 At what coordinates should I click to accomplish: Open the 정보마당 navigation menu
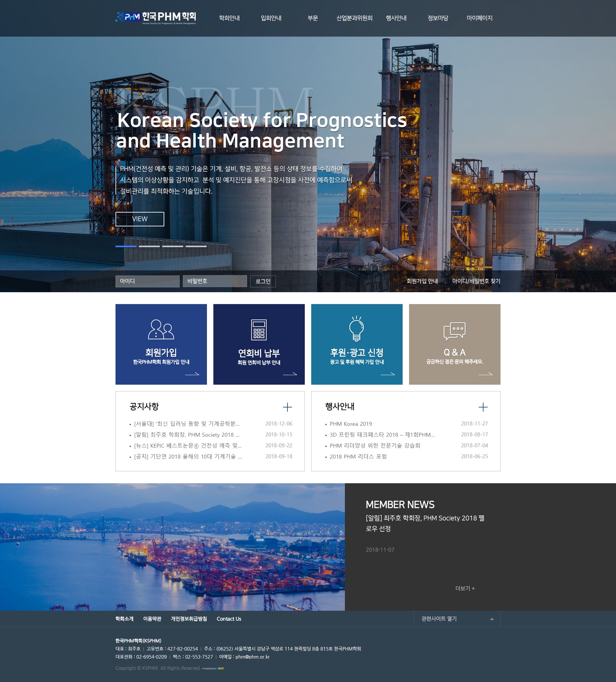pyautogui.click(x=438, y=18)
